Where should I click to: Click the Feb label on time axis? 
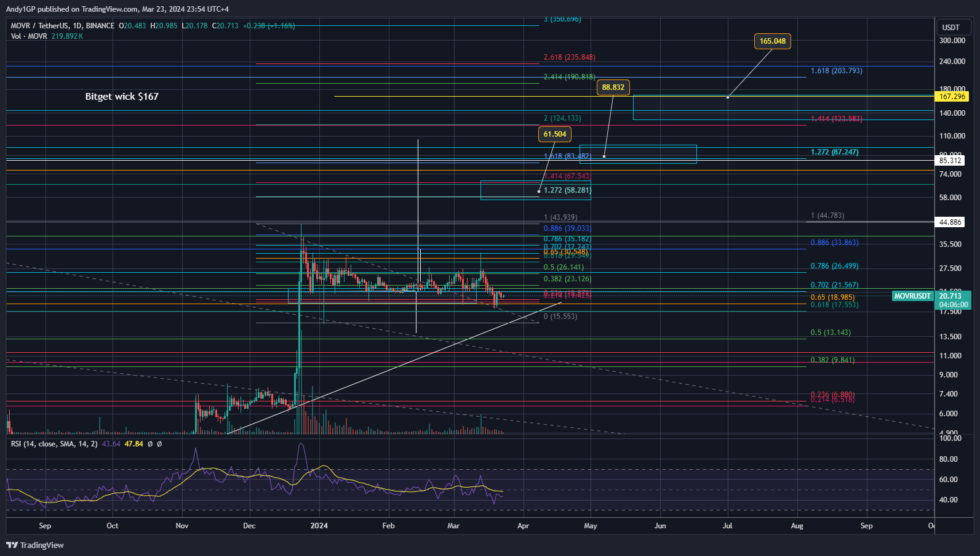pyautogui.click(x=388, y=526)
